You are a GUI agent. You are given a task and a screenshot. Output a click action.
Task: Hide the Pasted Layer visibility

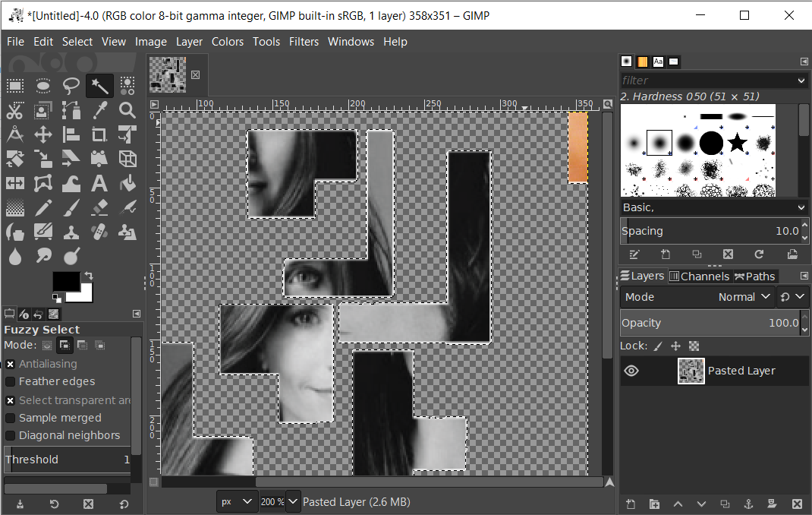tap(631, 371)
